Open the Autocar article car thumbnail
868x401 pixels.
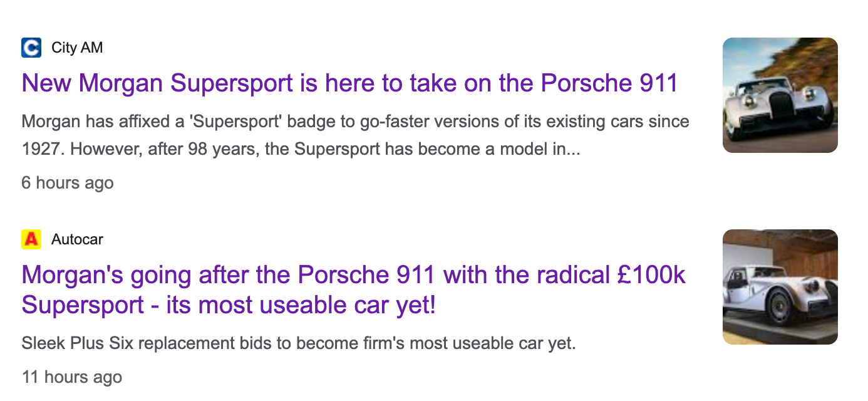(780, 287)
